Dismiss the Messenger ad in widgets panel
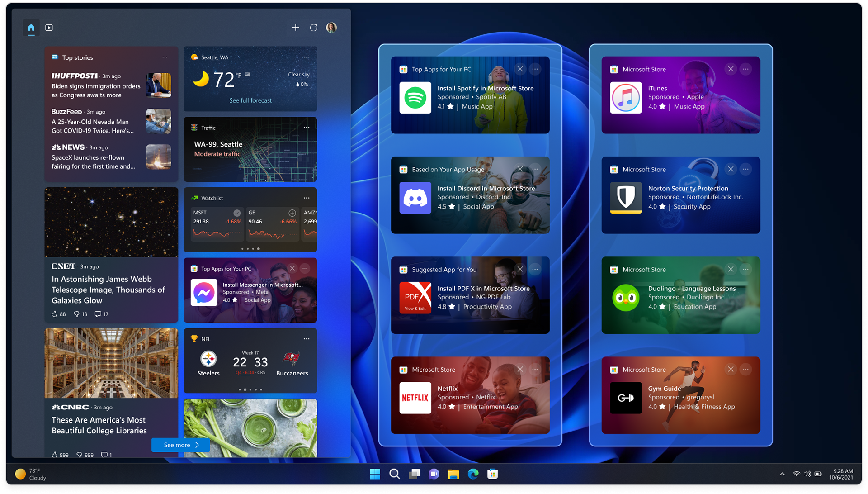 (292, 269)
